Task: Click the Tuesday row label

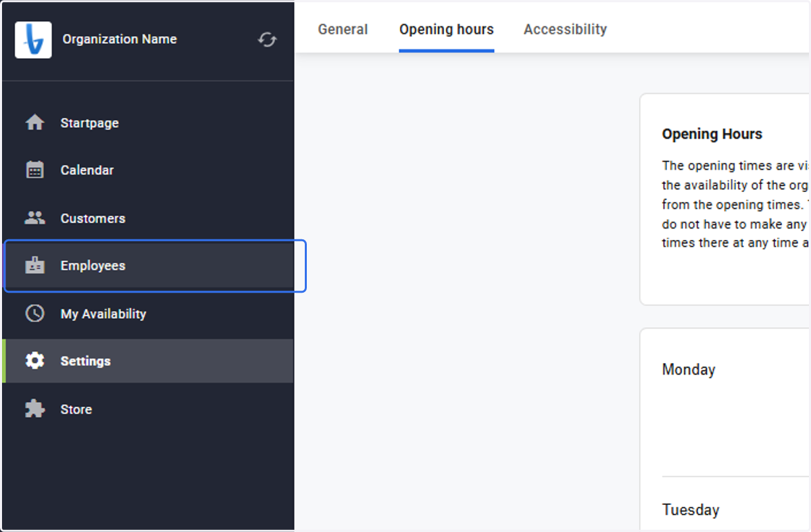Action: tap(691, 510)
